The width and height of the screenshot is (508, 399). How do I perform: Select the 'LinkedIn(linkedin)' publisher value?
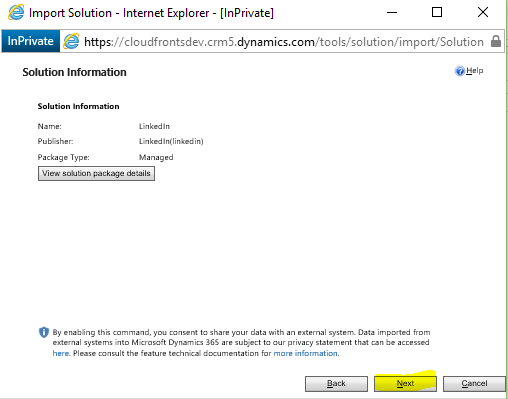pos(171,141)
